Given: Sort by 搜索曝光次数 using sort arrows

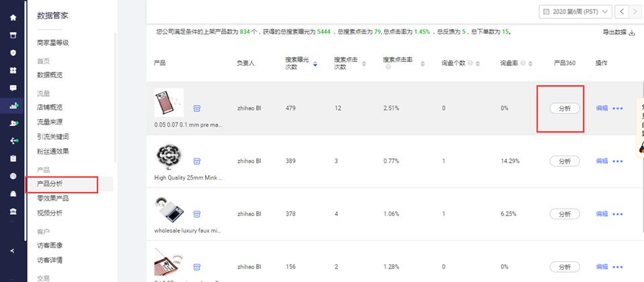Looking at the screenshot, I should tap(315, 64).
